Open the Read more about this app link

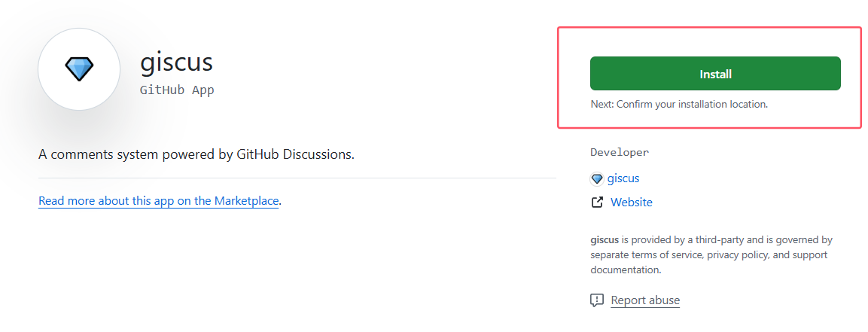(158, 201)
